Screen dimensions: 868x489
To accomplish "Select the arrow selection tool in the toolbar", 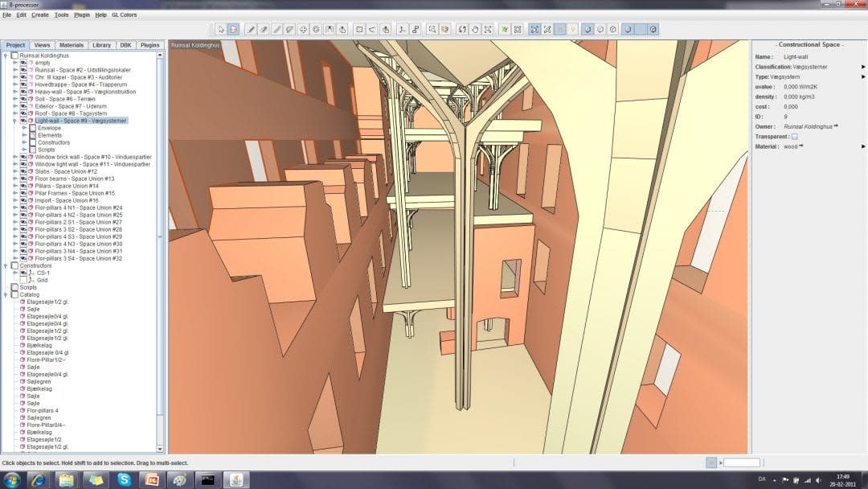I will click(222, 29).
